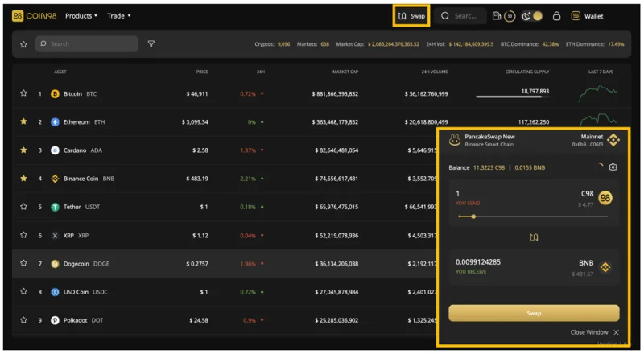Image resolution: width=644 pixels, height=354 pixels.
Task: Sort by 24H VOLUME column header
Action: click(435, 72)
